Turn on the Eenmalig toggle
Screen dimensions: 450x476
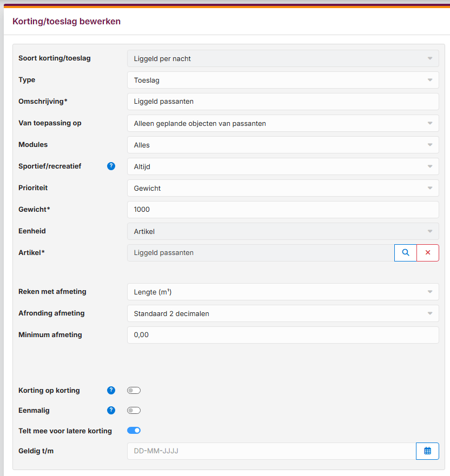(134, 411)
